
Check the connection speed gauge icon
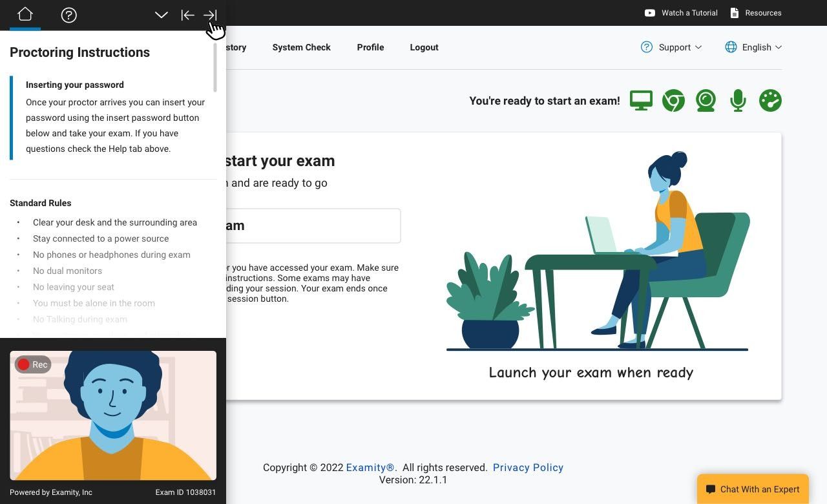click(x=770, y=100)
